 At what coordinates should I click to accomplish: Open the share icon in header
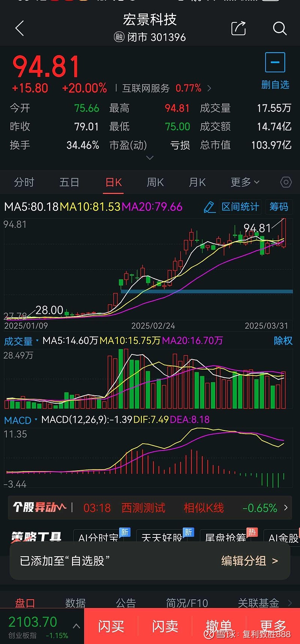click(x=238, y=28)
